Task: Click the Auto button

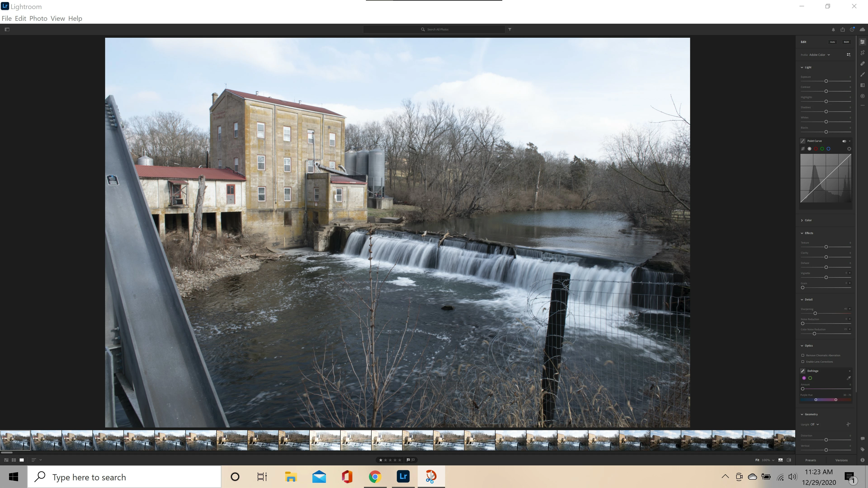Action: [x=832, y=42]
